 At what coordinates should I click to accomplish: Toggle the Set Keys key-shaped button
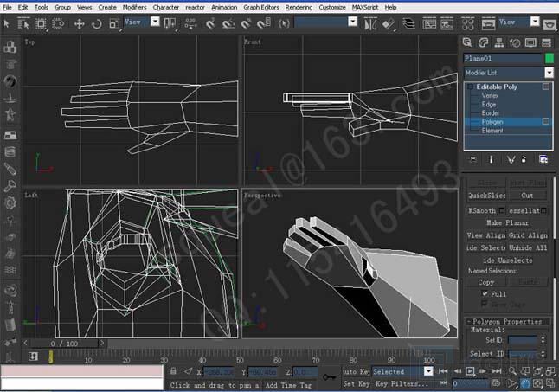click(329, 376)
